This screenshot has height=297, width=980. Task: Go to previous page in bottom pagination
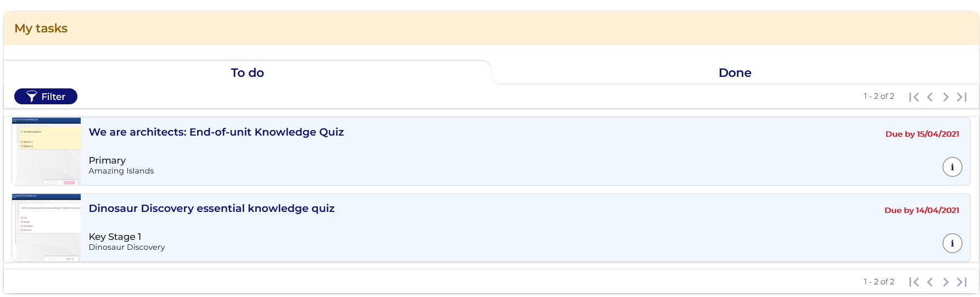[x=929, y=282]
